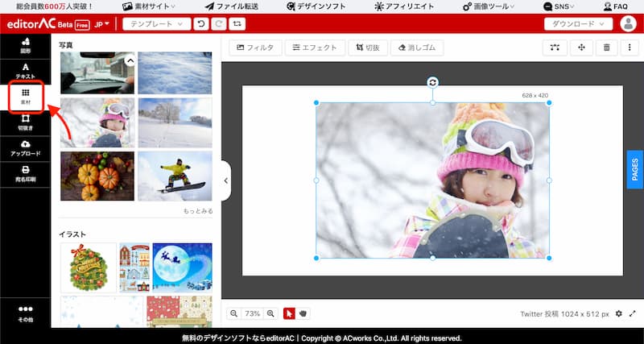Collapse the materials side panel arrow
Image resolution: width=644 pixels, height=344 pixels.
tap(226, 180)
